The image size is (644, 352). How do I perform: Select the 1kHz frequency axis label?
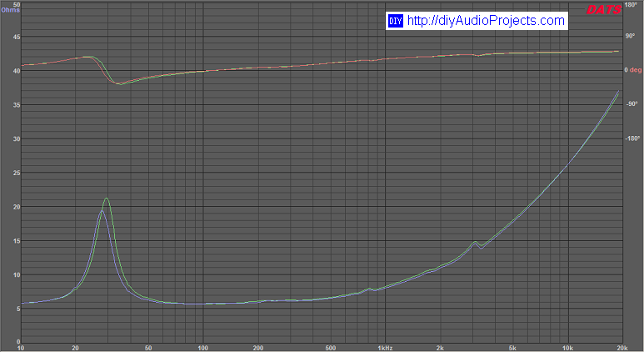point(384,346)
